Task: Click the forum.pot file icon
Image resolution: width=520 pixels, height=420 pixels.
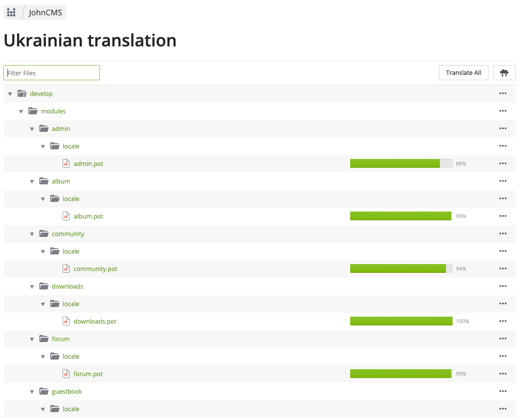Action: coord(66,374)
